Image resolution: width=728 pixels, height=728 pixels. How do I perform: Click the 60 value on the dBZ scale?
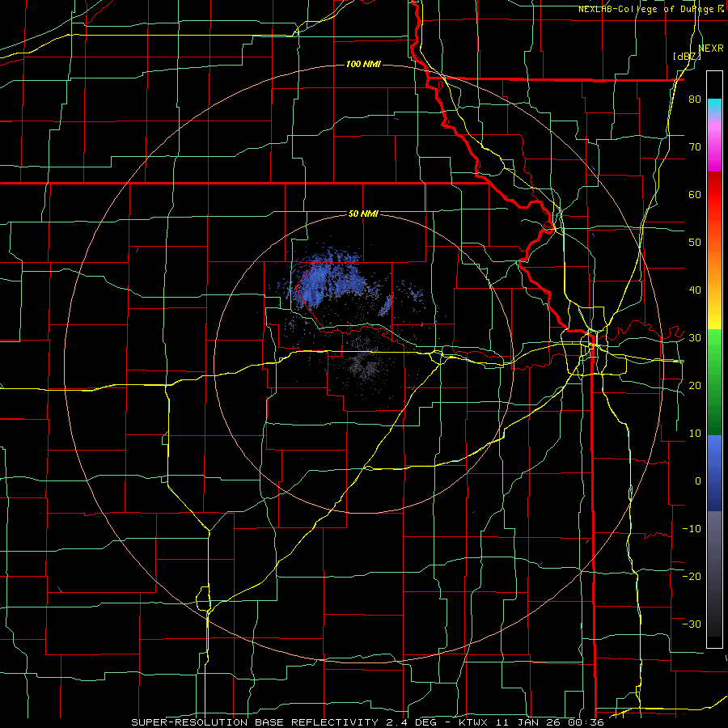(695, 194)
